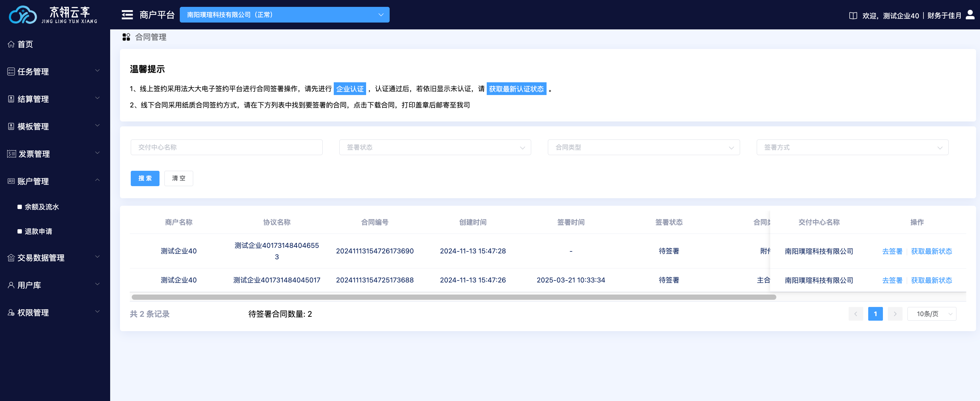Open 首页 home icon in sidebar
This screenshot has width=980, height=401.
point(11,44)
